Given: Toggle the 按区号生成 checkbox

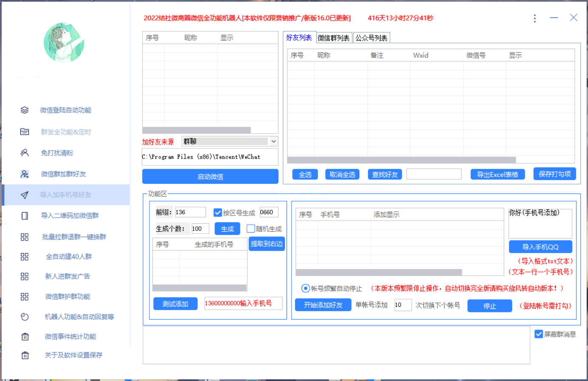Looking at the screenshot, I should [218, 213].
